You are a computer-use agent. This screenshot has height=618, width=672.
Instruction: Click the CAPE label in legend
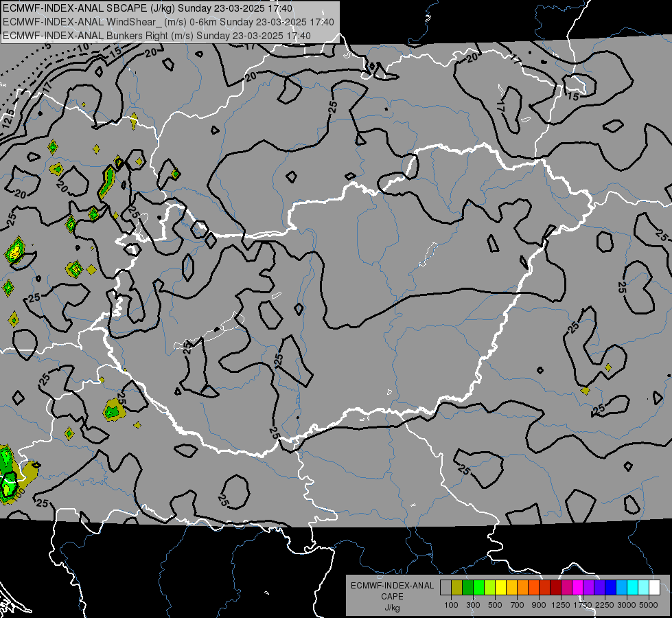pyautogui.click(x=392, y=597)
